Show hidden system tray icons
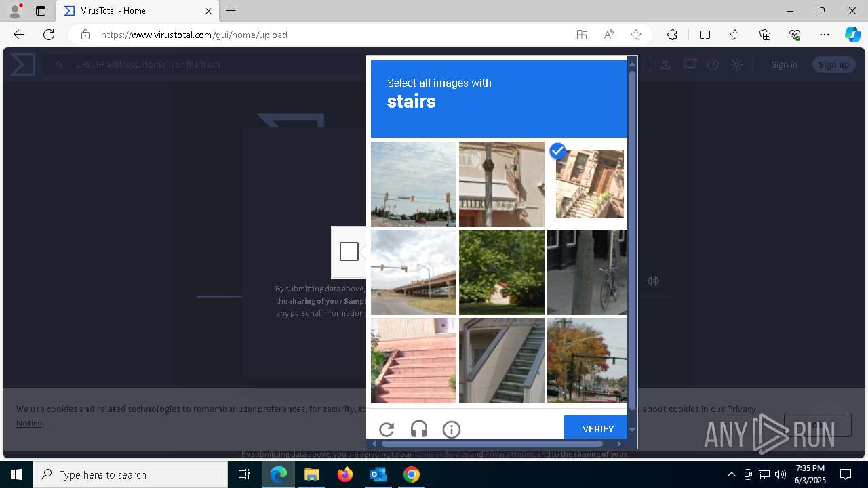Viewport: 868px width, 488px height. (731, 474)
